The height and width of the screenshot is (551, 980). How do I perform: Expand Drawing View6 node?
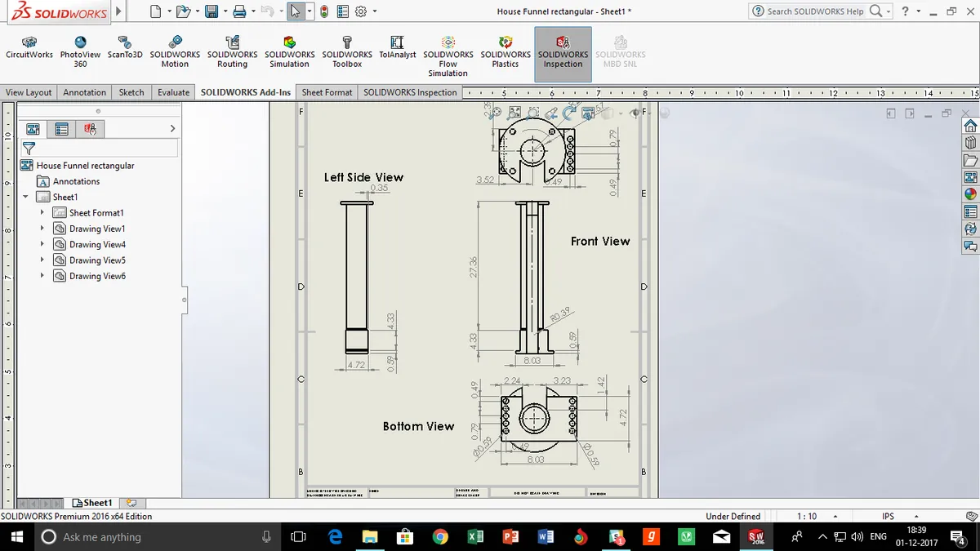pos(42,276)
